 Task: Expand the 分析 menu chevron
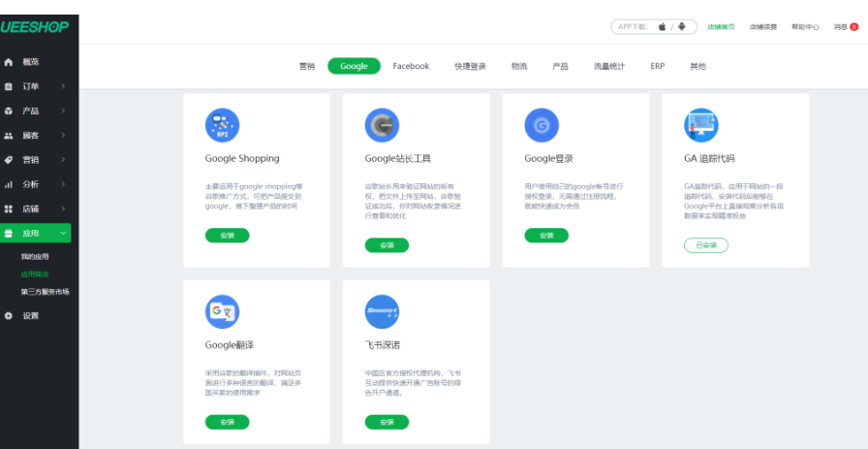point(63,184)
